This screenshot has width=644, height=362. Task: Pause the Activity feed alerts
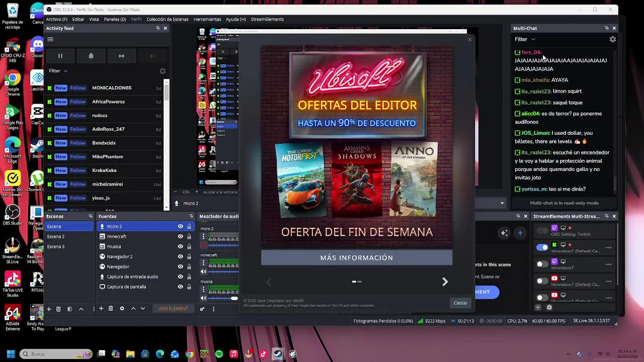coord(60,56)
